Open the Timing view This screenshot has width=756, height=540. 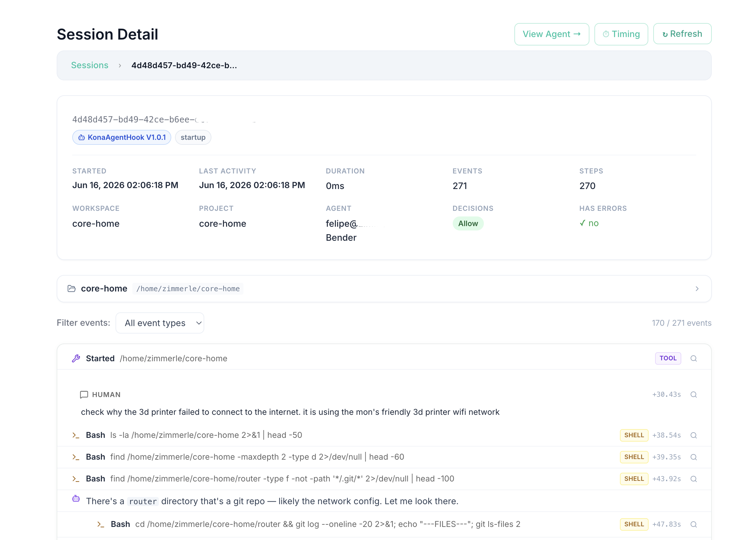click(621, 34)
